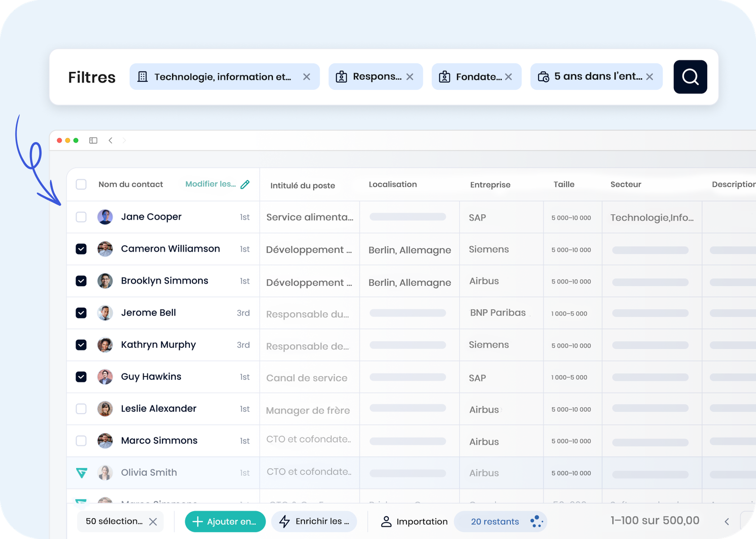
Task: Toggle the select-all checkbox in header
Action: pos(81,184)
